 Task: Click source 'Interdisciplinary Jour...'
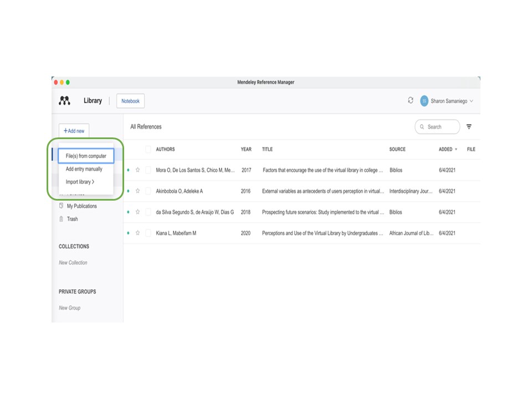[411, 191]
